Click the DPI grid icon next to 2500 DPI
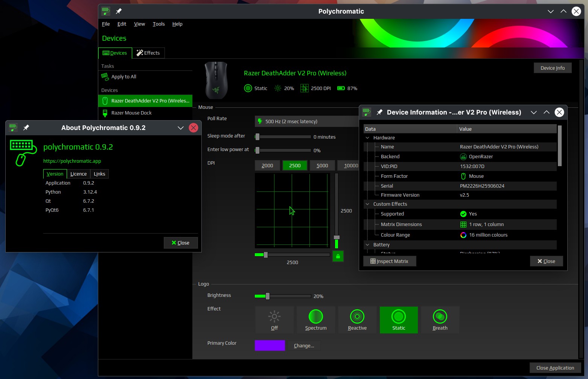Screen dimensions: 588x379 click(x=304, y=88)
